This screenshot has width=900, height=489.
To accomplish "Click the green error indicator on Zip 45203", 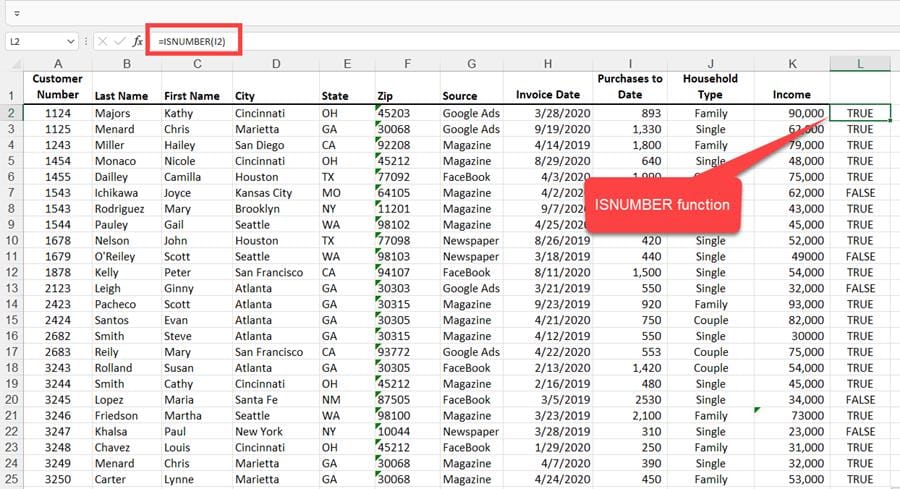I will coord(379,108).
